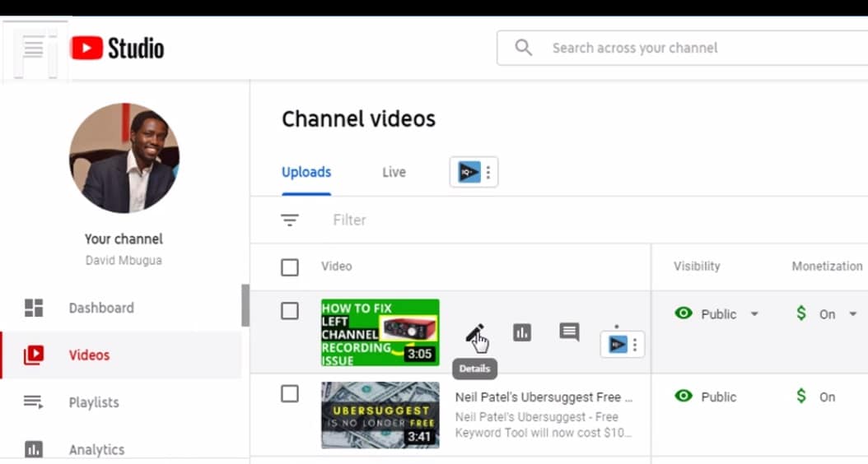The width and height of the screenshot is (868, 464).
Task: Click vidIQ icon in first video row
Action: pos(618,345)
